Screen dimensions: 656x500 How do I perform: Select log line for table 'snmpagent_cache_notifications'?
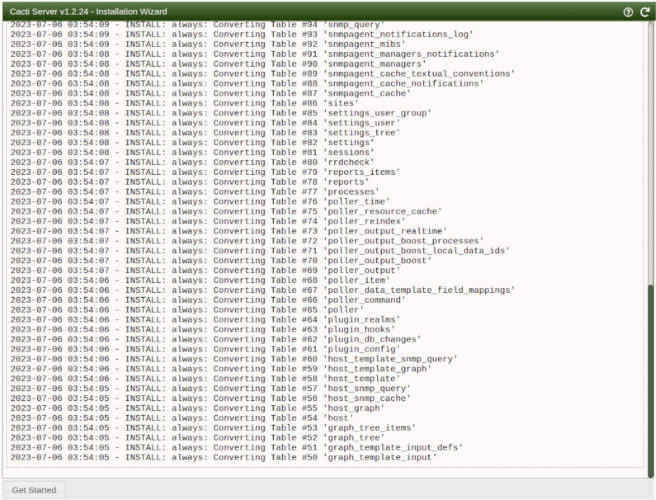pyautogui.click(x=247, y=84)
